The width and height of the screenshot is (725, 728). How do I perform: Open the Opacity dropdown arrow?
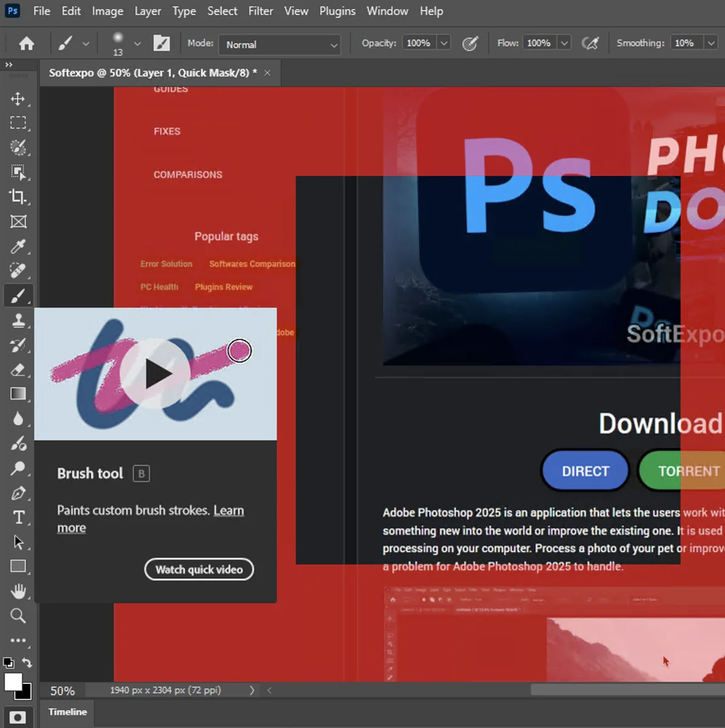point(444,42)
